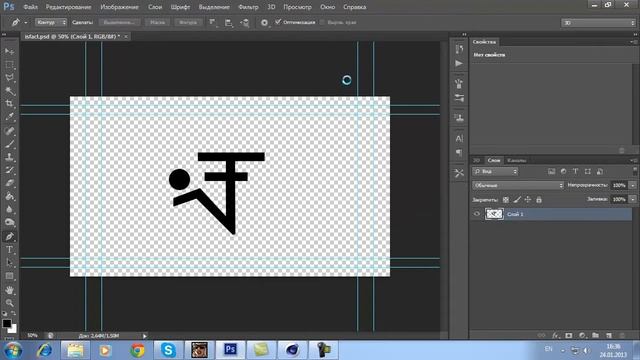Toggle lock all
The width and height of the screenshot is (640, 360).
coord(539,200)
